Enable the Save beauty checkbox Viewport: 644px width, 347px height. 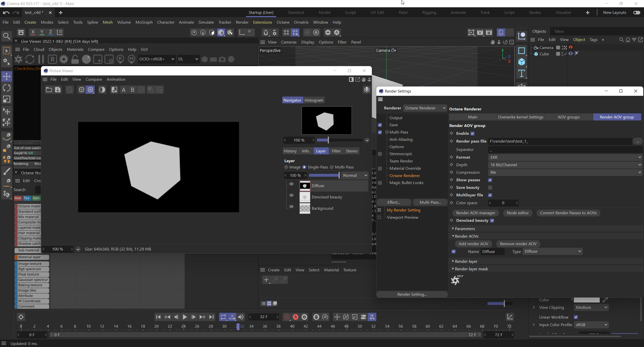coord(490,188)
